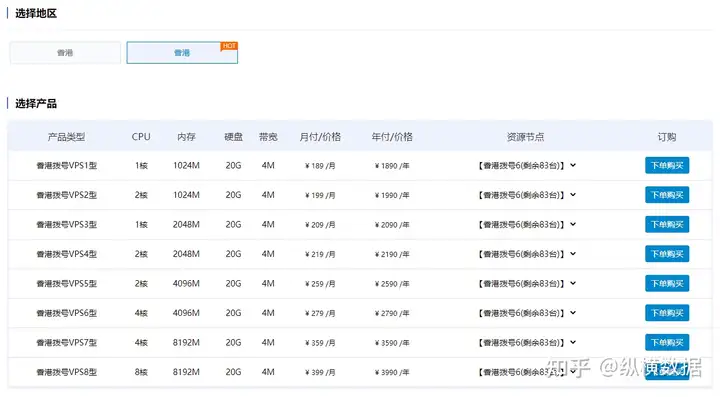Select the 香港 region tab without HOT badge

[65, 53]
